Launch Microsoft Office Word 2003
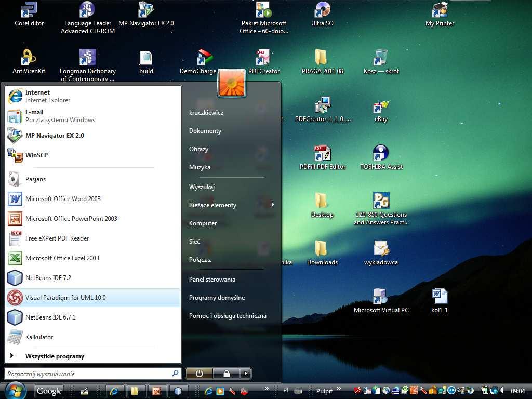This screenshot has width=532, height=399. 94,199
